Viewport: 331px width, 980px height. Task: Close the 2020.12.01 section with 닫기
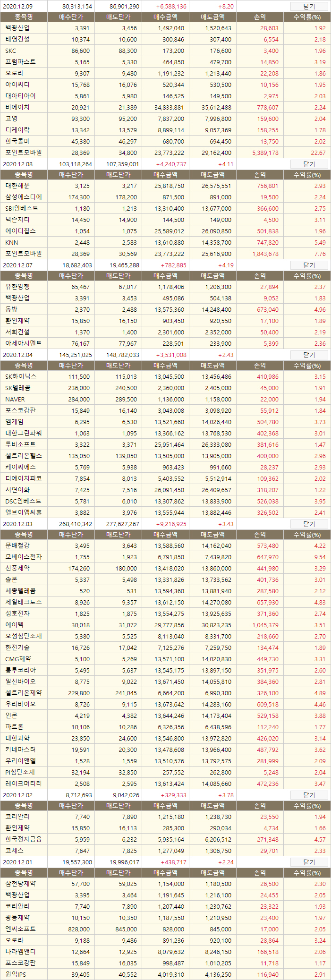coord(309,862)
